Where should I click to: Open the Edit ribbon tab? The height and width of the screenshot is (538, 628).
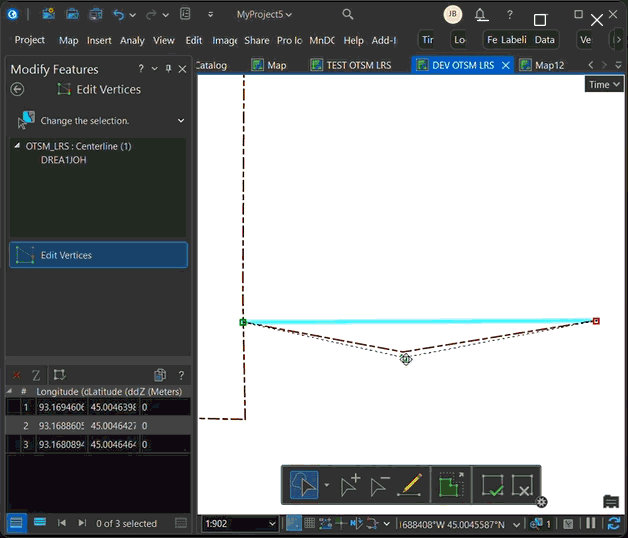tap(194, 40)
